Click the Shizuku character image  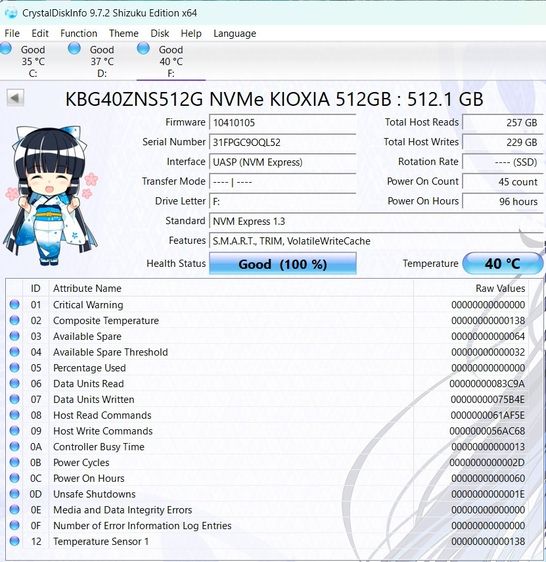(x=51, y=195)
